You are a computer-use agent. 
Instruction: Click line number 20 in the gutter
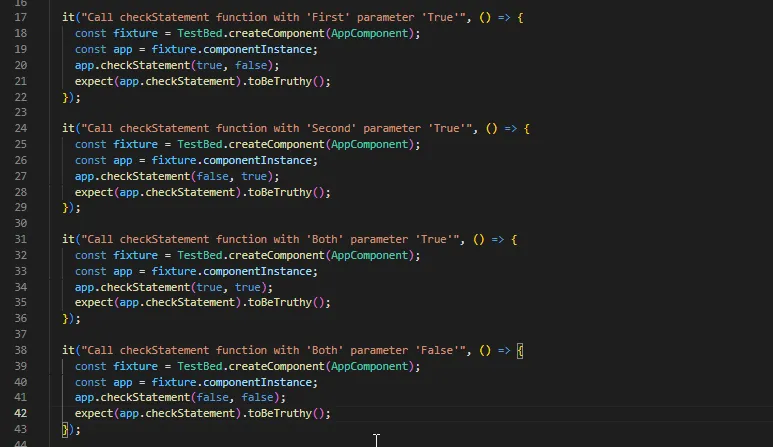coord(21,65)
